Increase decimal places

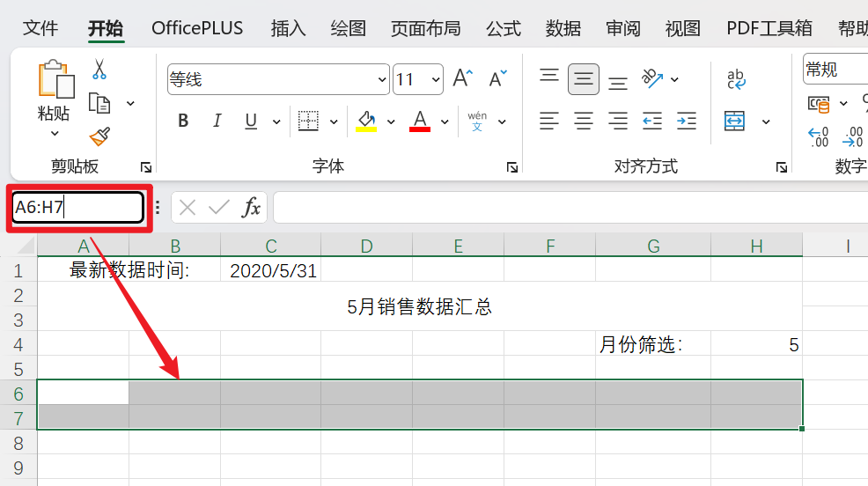(819, 136)
